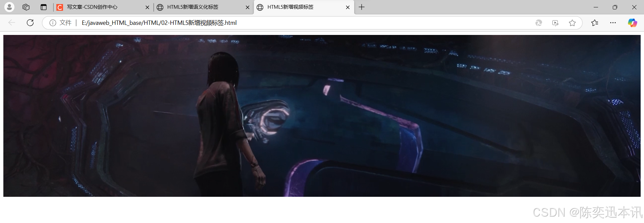
Task: Open the Copilot sidebar icon
Action: [x=633, y=23]
